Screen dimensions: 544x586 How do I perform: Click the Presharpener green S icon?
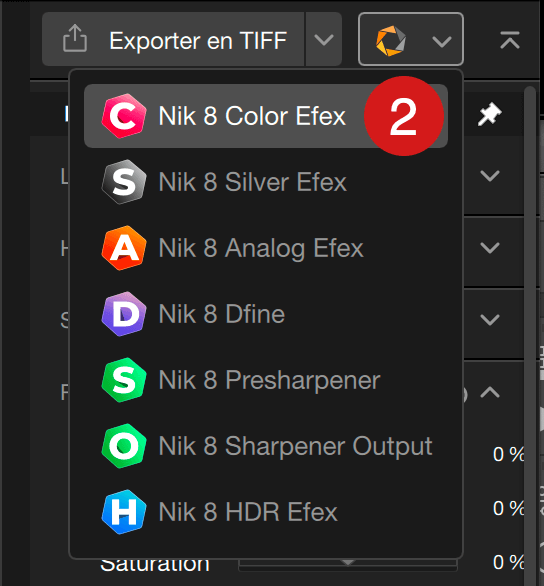124,380
